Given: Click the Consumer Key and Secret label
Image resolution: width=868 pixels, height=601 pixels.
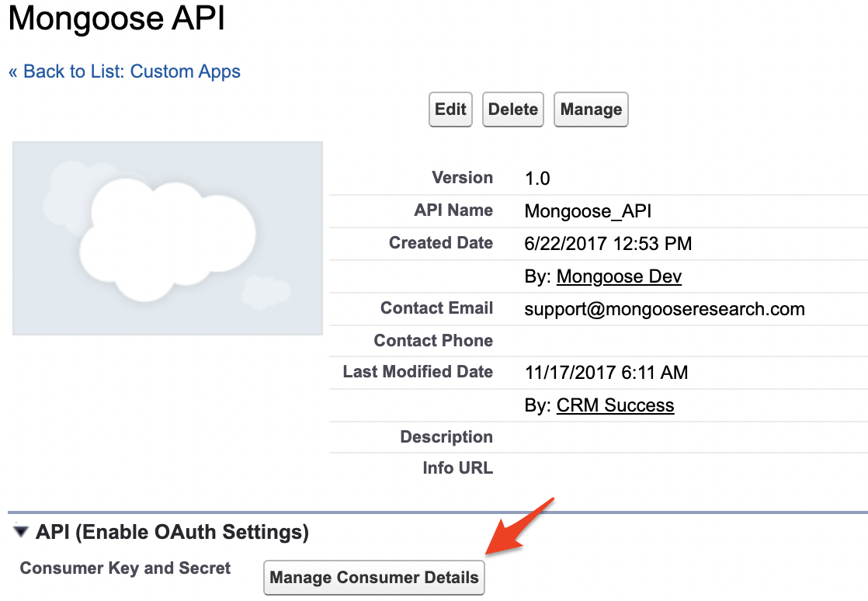Looking at the screenshot, I should click(125, 568).
